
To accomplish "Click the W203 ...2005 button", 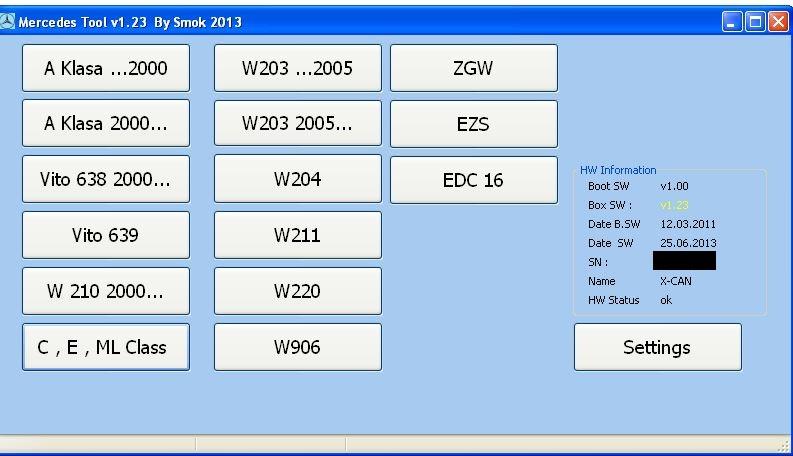I will [298, 69].
